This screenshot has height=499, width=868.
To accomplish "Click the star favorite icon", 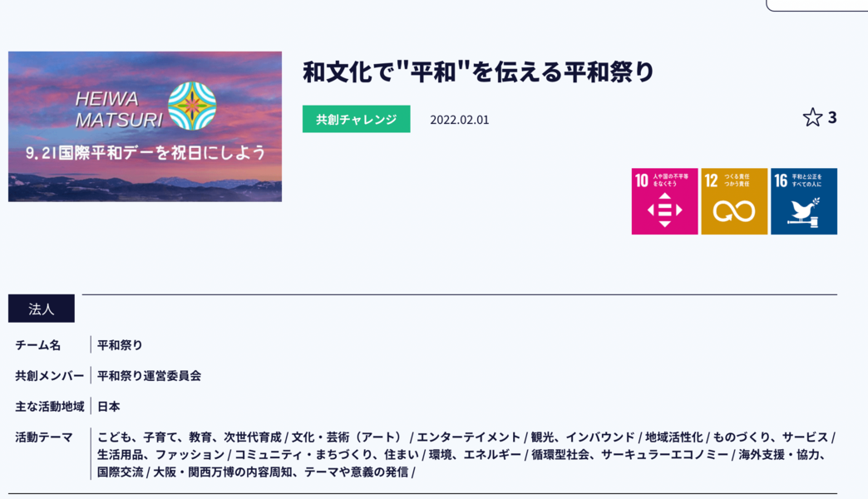I will click(x=812, y=118).
